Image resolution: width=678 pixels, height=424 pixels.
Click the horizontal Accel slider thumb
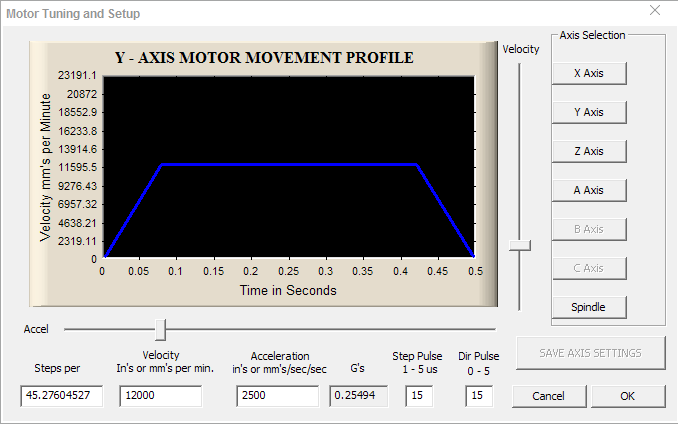pyautogui.click(x=160, y=330)
